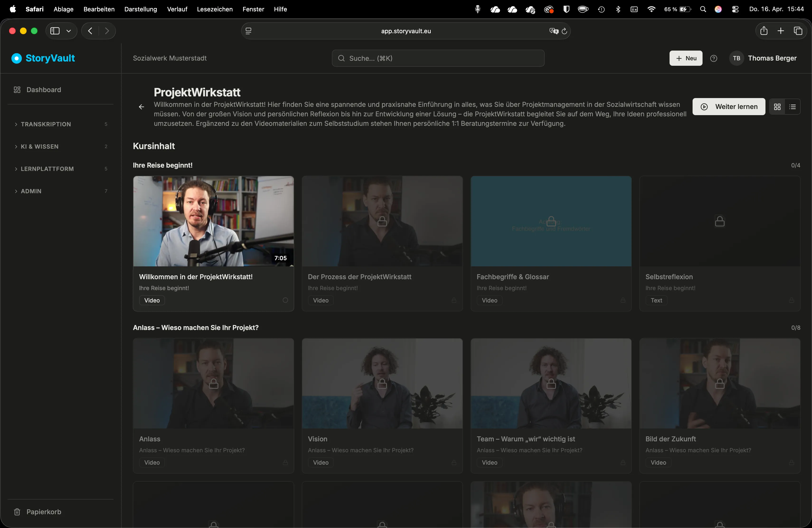Viewport: 812px width, 528px height.
Task: Open Fachbegriffe & Glossar thumbnail
Action: [x=551, y=221]
